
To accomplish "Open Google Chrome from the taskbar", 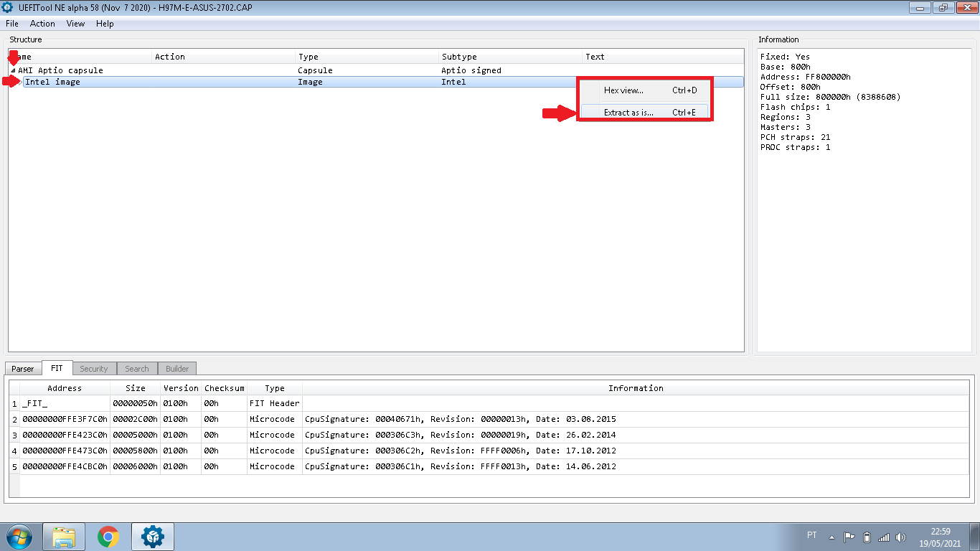I will [x=108, y=537].
